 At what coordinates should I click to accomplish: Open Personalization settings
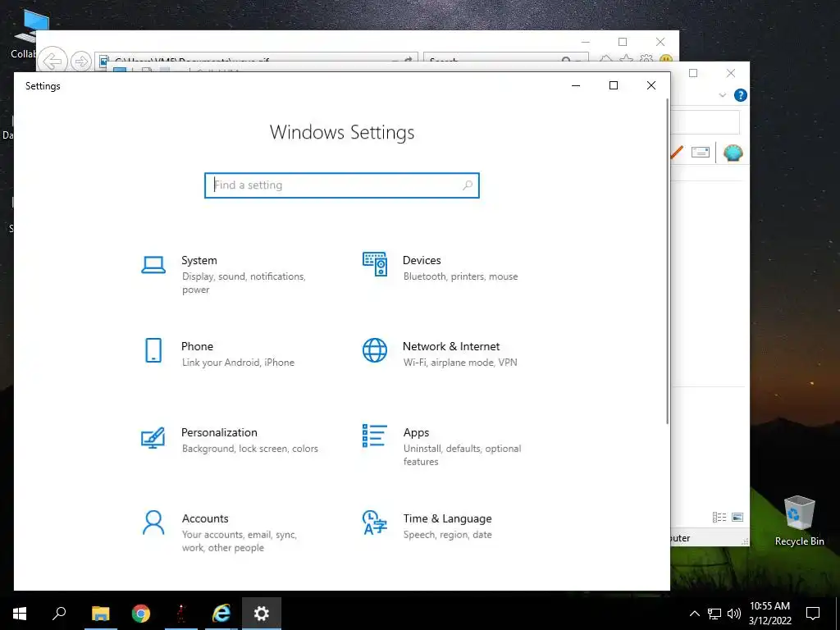click(x=231, y=440)
